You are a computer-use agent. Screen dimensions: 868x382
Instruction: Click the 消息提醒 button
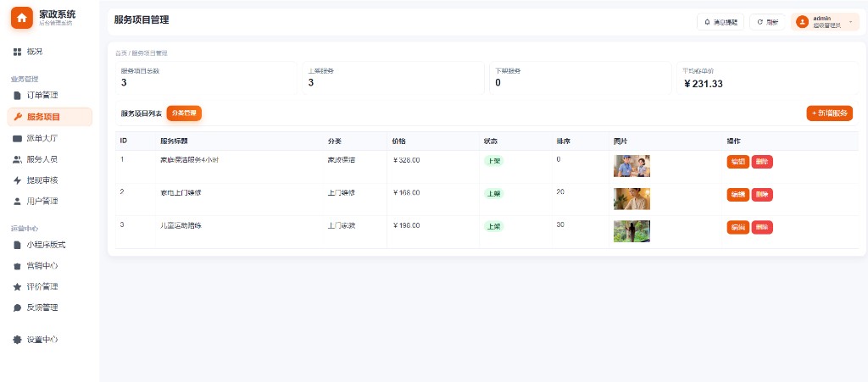721,22
